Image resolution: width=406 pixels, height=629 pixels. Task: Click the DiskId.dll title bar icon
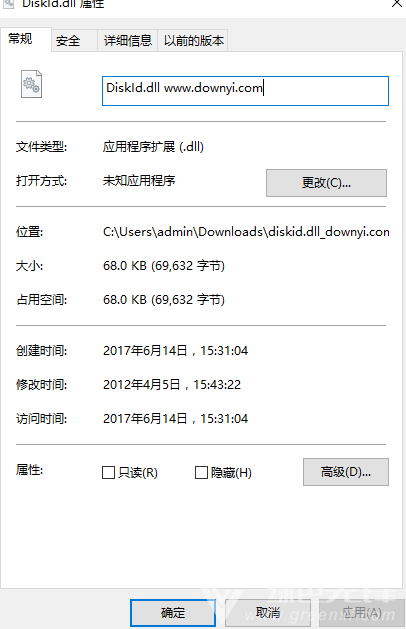coord(8,4)
